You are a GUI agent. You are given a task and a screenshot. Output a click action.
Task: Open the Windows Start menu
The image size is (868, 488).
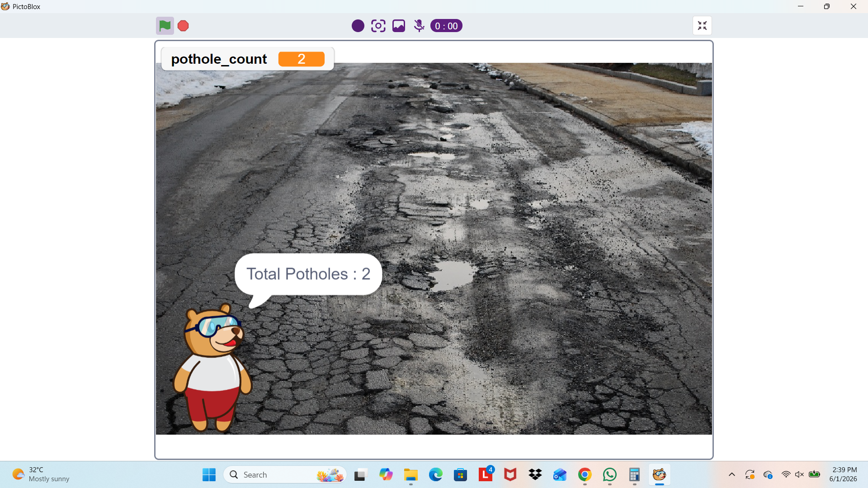[x=209, y=474]
